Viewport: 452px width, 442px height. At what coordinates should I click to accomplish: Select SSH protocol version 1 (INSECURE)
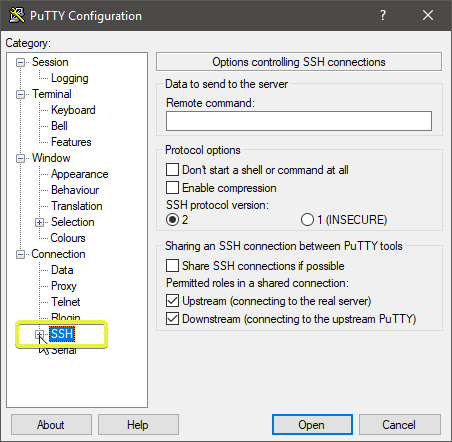307,220
